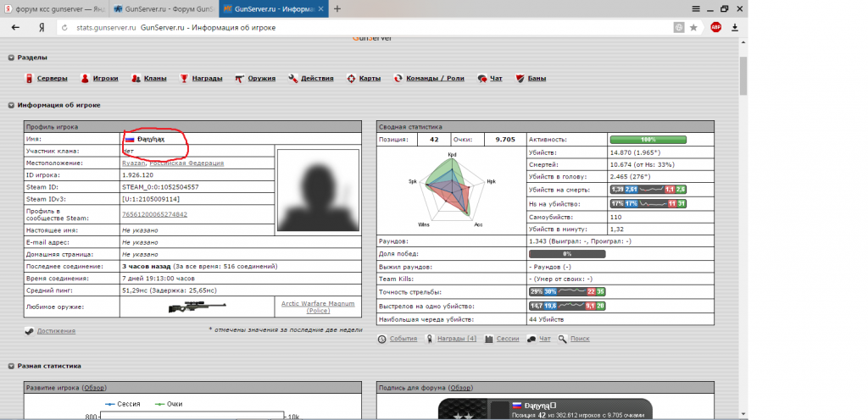Collapse Информация об игроке section
The image size is (868, 420).
point(11,105)
